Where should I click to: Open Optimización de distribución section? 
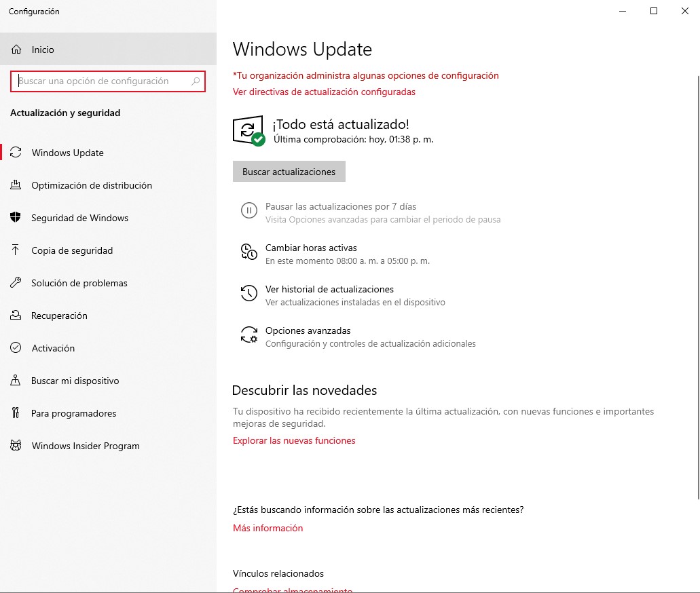tap(108, 185)
